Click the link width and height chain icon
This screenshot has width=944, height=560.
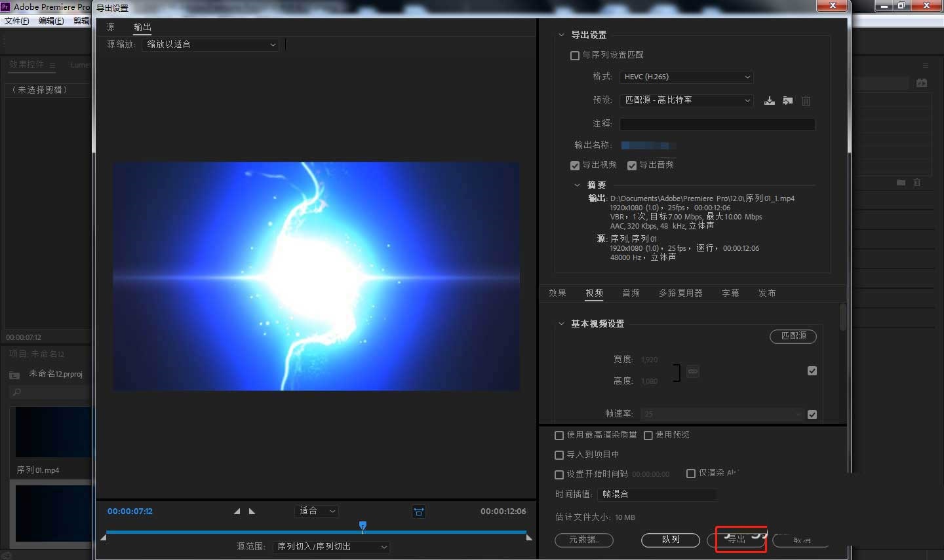[692, 371]
